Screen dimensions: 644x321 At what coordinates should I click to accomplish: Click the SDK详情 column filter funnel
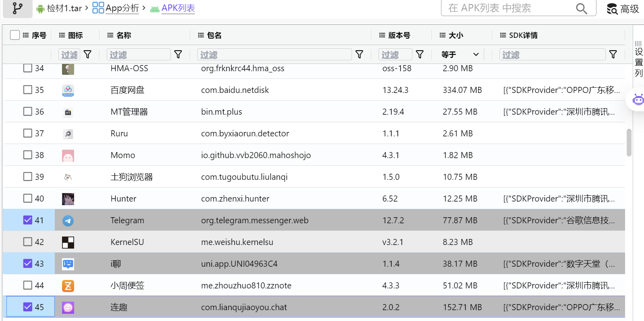pyautogui.click(x=613, y=54)
